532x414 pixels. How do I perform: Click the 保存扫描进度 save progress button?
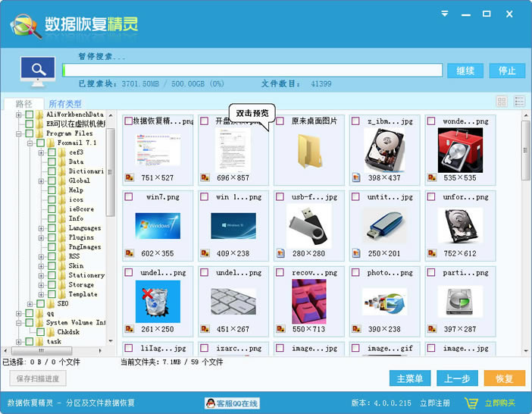[x=38, y=378]
